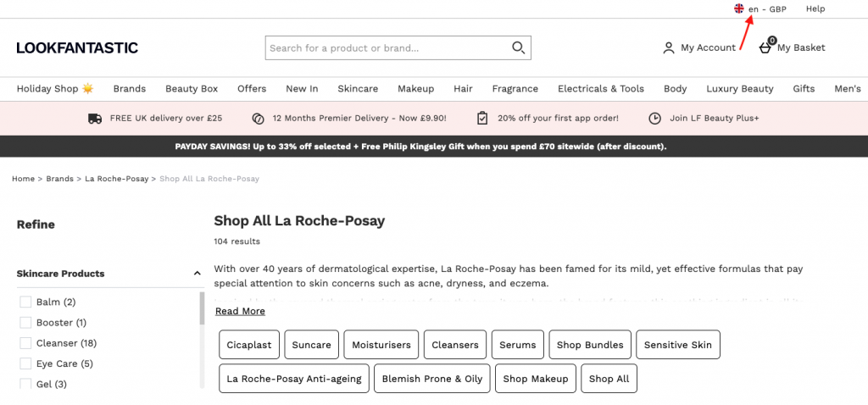Click the clipboard app order icon
The height and width of the screenshot is (405, 868).
482,119
